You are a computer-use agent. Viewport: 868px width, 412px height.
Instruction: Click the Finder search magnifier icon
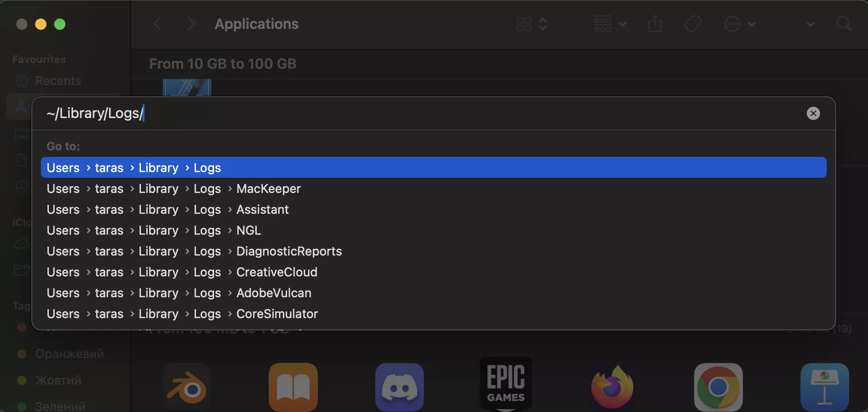tap(844, 24)
